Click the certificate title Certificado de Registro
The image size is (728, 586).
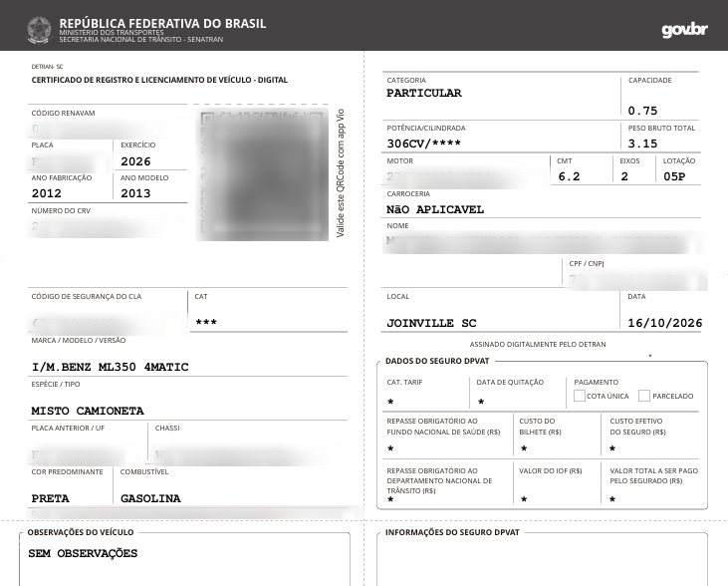click(159, 80)
